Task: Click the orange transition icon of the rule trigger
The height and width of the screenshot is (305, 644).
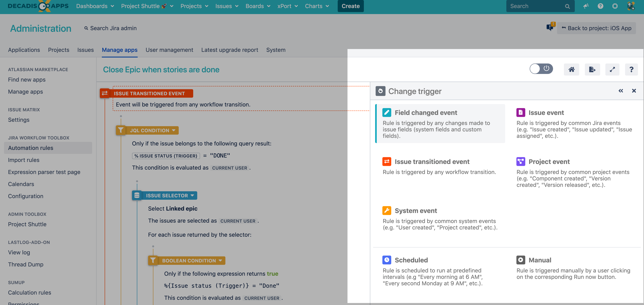Action: (105, 93)
